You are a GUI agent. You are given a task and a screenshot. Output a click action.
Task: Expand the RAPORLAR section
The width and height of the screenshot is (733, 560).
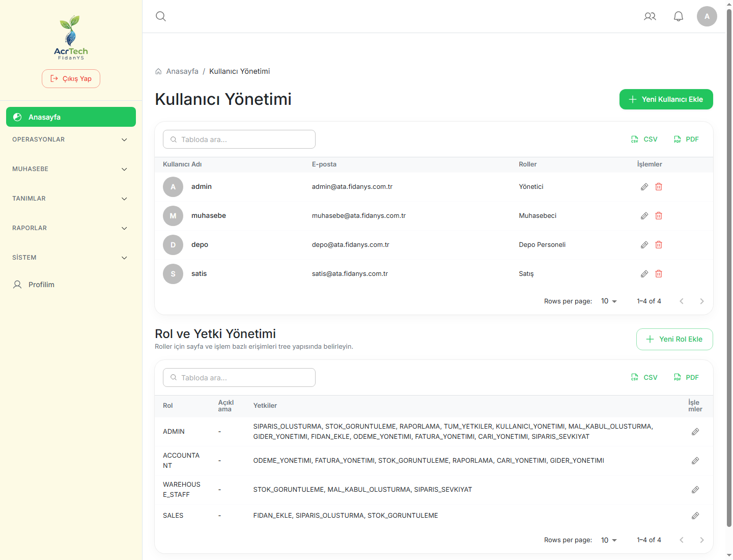[x=71, y=228]
